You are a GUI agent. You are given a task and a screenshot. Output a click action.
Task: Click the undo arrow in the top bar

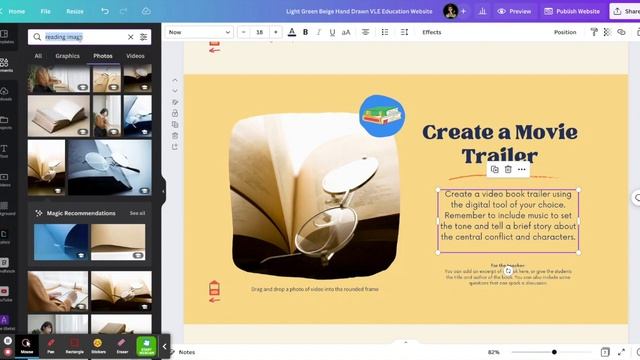click(105, 11)
